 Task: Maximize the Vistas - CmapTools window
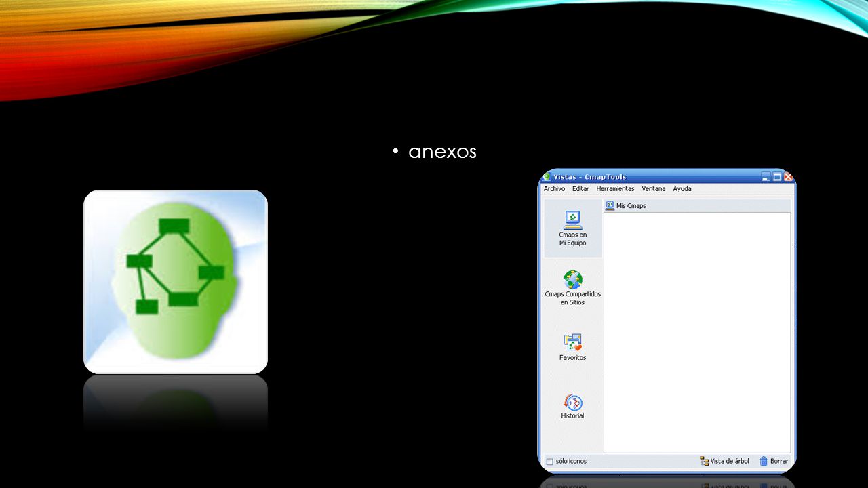tap(777, 177)
